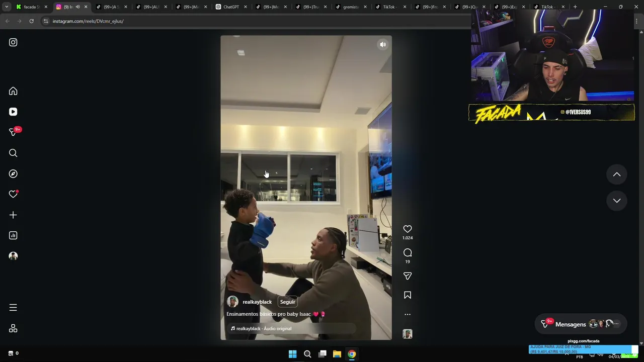Open the Mensagens floating panel
The width and height of the screenshot is (644, 362).
580,324
